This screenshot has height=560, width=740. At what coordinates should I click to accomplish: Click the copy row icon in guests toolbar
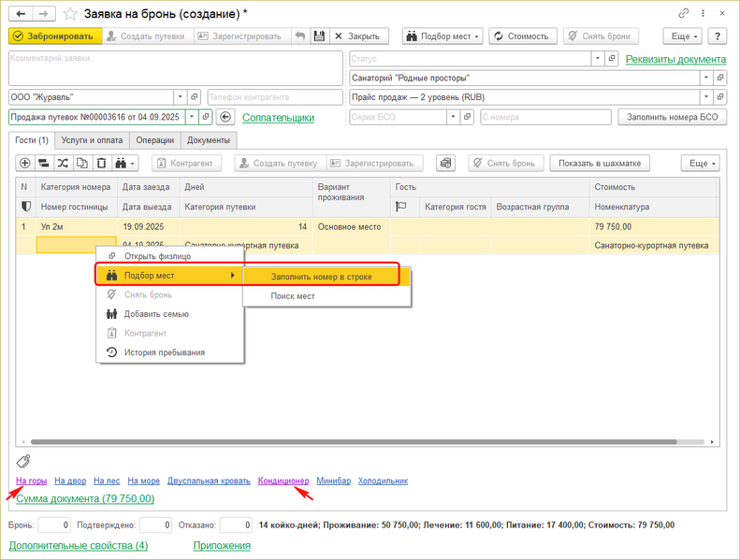tap(82, 163)
